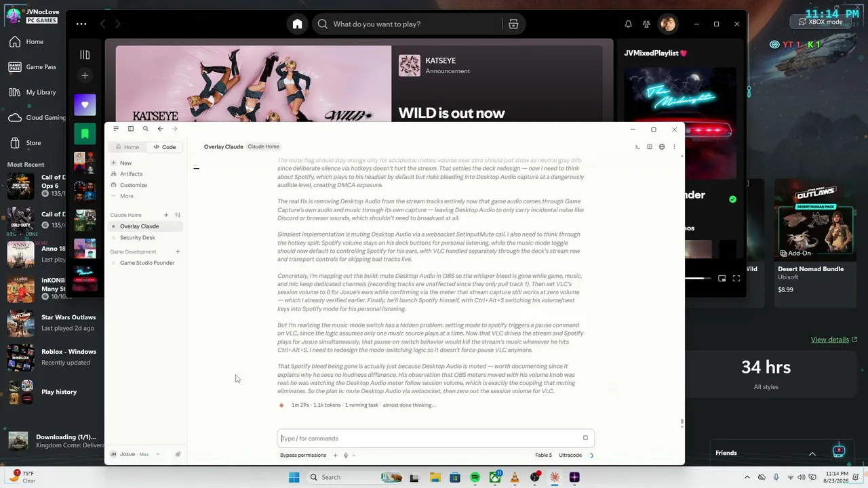Search chats in Claude app
The image size is (868, 488).
coord(145,129)
